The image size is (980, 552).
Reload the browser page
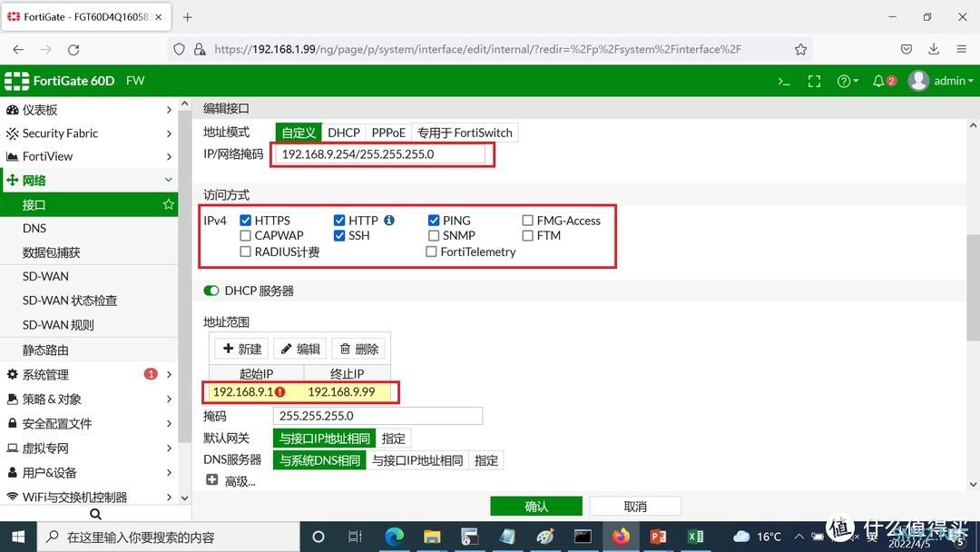pos(73,49)
